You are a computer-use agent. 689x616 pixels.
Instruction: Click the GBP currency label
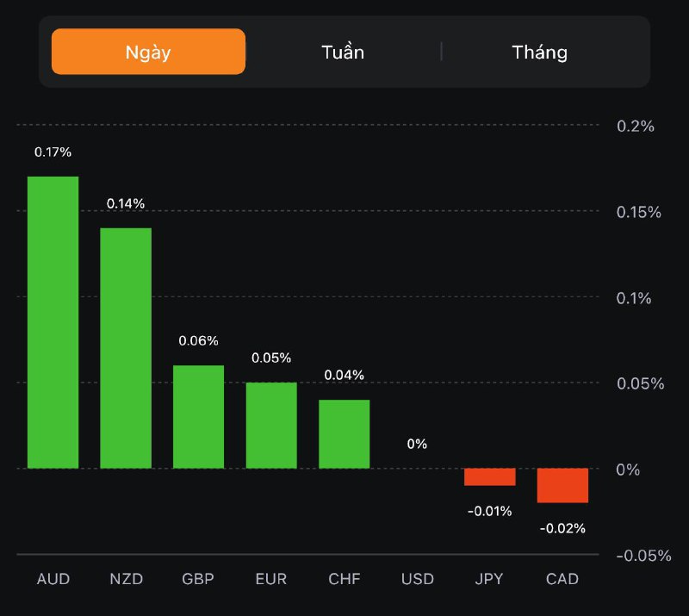(x=199, y=579)
